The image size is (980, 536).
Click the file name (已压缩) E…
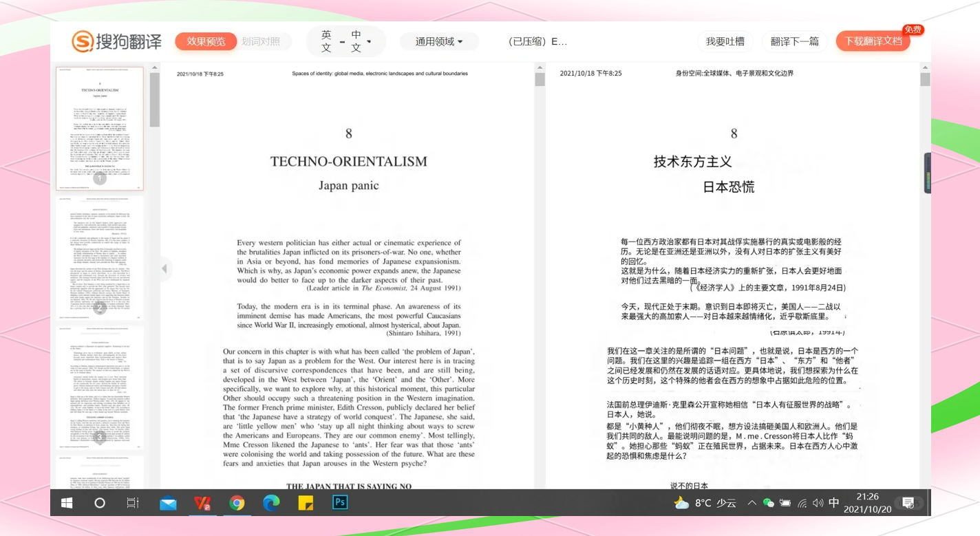[x=537, y=41]
